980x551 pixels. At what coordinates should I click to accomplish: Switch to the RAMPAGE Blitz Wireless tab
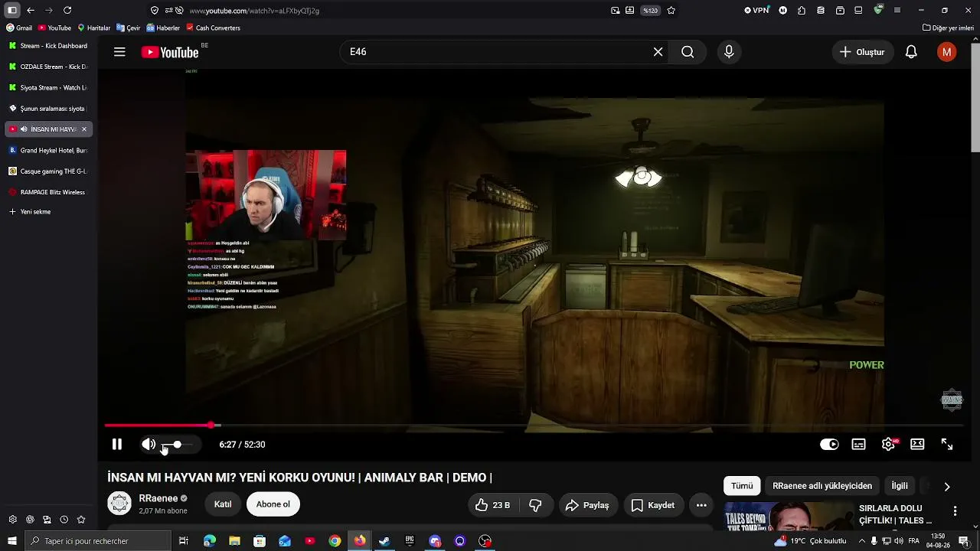click(49, 192)
